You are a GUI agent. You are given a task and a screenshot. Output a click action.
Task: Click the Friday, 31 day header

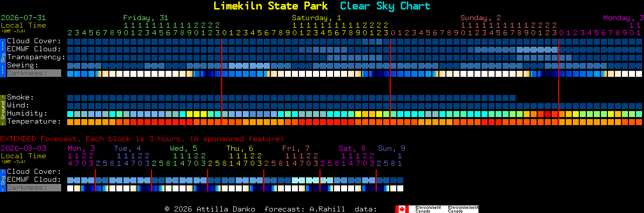(146, 18)
